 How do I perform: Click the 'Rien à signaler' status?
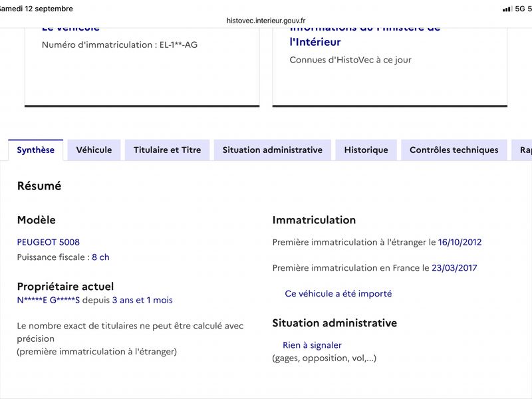[312, 345]
